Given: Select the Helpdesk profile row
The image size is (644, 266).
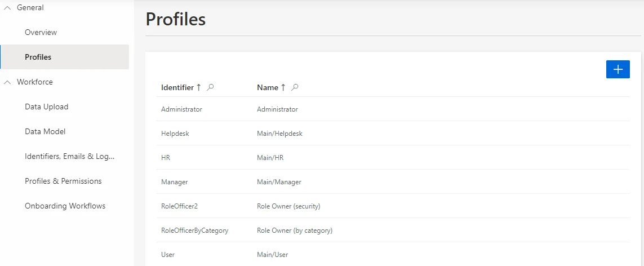Looking at the screenshot, I should (175, 134).
